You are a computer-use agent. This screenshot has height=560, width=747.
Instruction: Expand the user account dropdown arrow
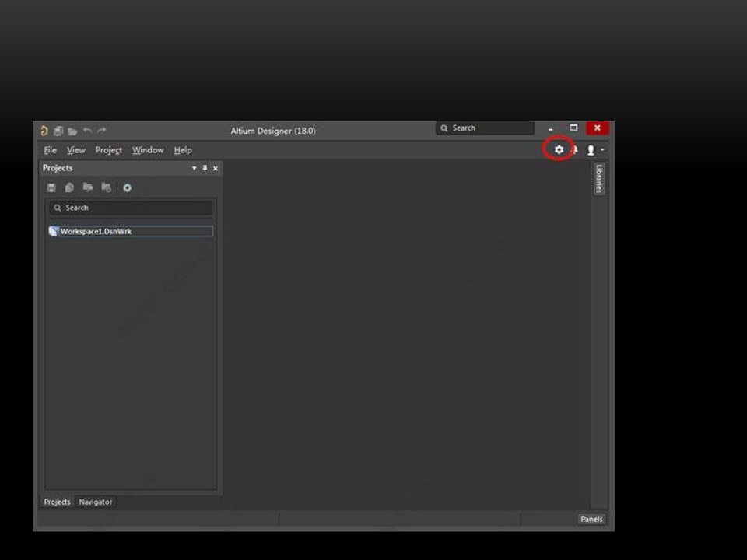602,150
